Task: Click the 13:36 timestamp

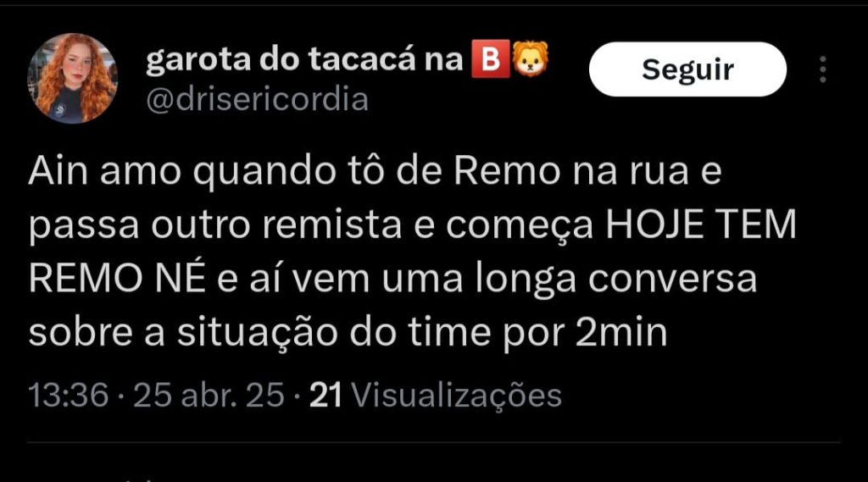Action: click(x=68, y=395)
